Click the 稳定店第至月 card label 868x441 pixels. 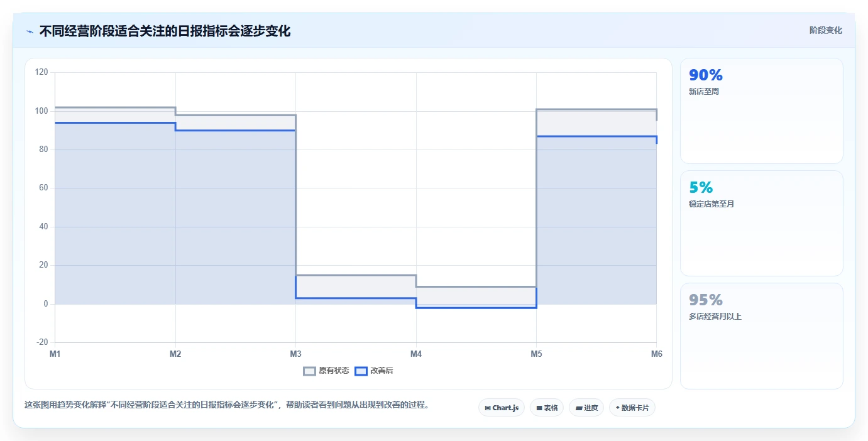711,204
